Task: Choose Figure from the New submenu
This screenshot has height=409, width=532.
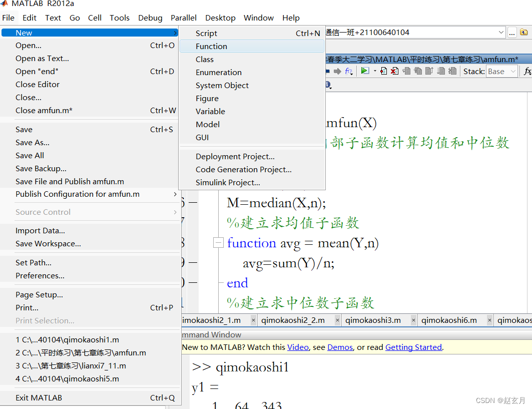Action: coord(252,99)
